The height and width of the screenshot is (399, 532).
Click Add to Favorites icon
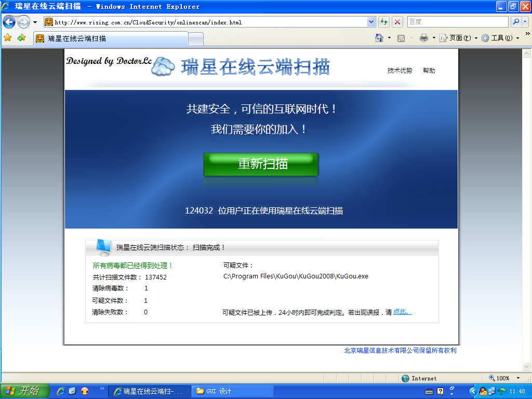[21, 38]
